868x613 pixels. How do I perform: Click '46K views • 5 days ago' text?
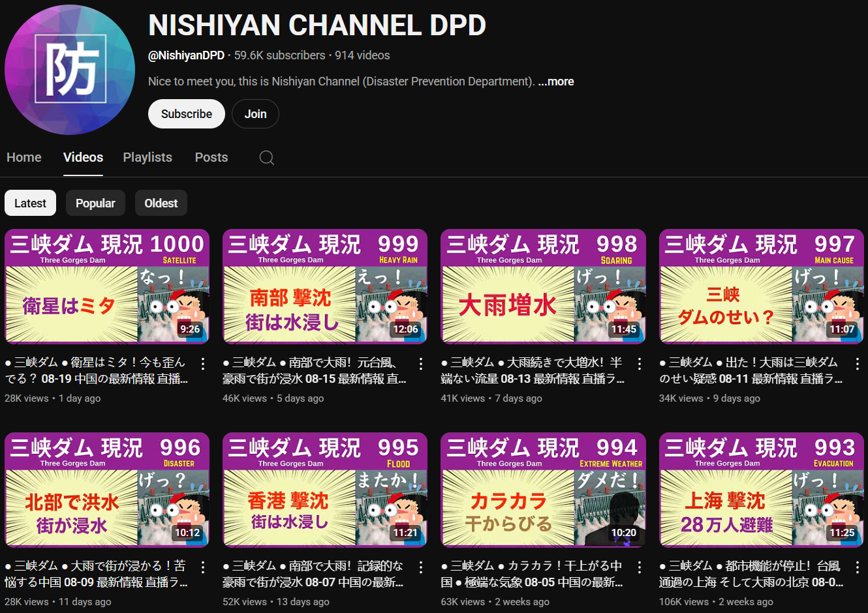coord(273,398)
